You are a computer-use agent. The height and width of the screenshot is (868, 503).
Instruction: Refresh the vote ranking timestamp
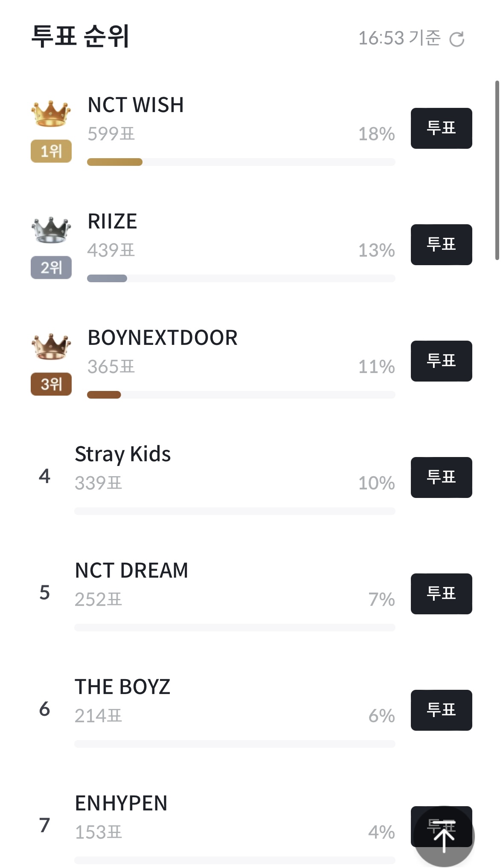pos(457,39)
